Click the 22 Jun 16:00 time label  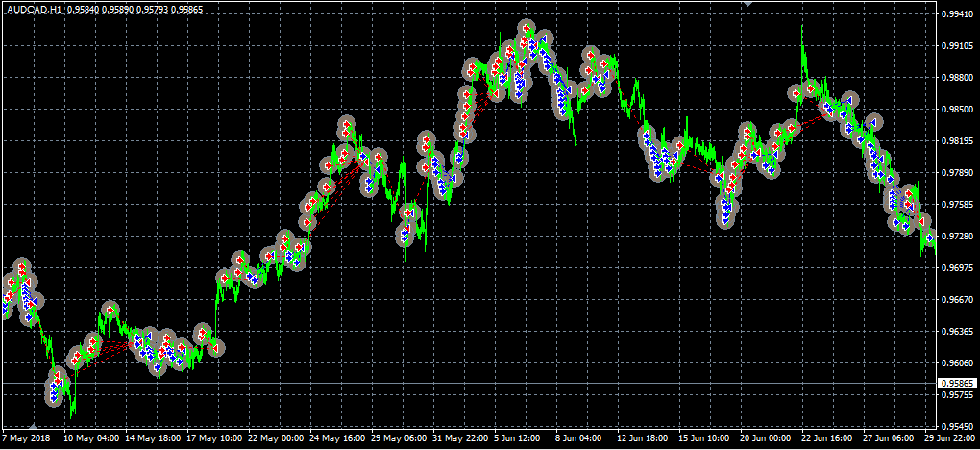coord(827,438)
